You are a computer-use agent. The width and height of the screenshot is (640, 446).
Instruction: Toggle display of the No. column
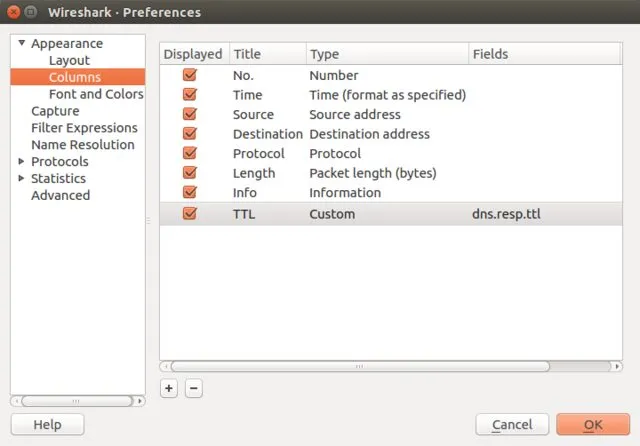point(190,75)
